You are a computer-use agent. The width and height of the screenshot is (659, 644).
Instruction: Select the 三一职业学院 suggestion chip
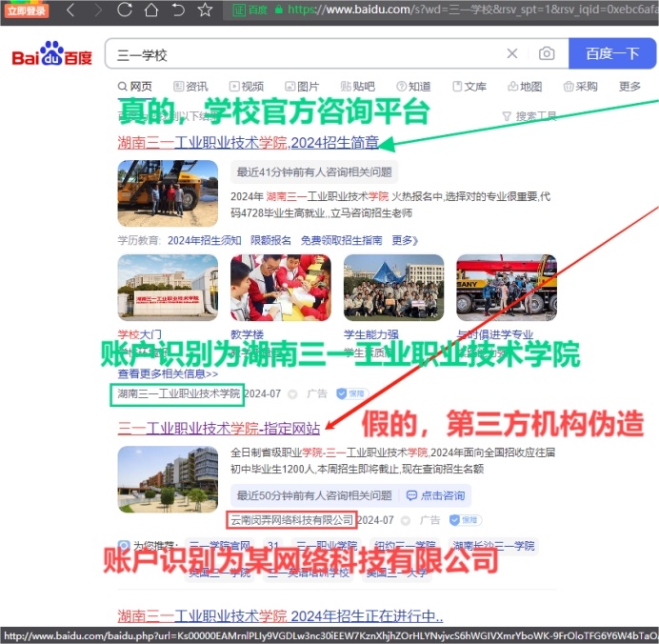tap(327, 546)
